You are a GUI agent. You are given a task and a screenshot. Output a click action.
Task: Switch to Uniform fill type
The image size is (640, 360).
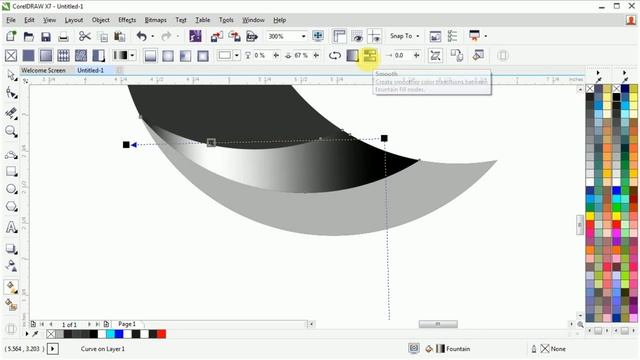point(28,55)
